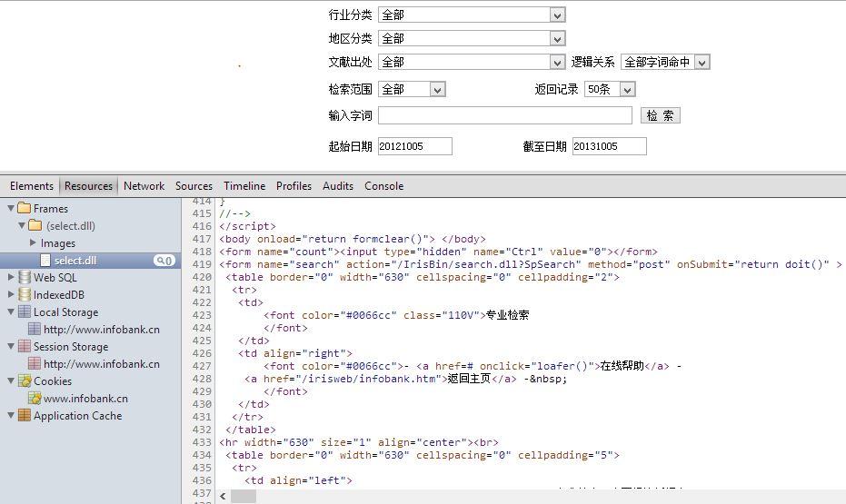This screenshot has width=846, height=504.
Task: Switch to the Sources tab
Action: pyautogui.click(x=194, y=186)
